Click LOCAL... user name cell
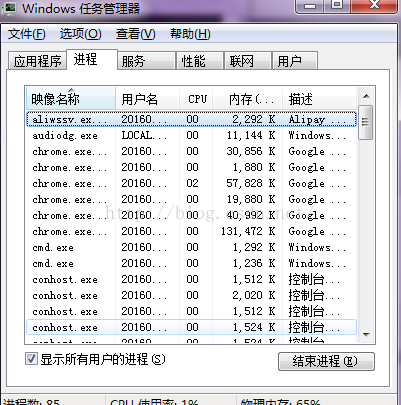The image size is (401, 405). pyautogui.click(x=144, y=135)
